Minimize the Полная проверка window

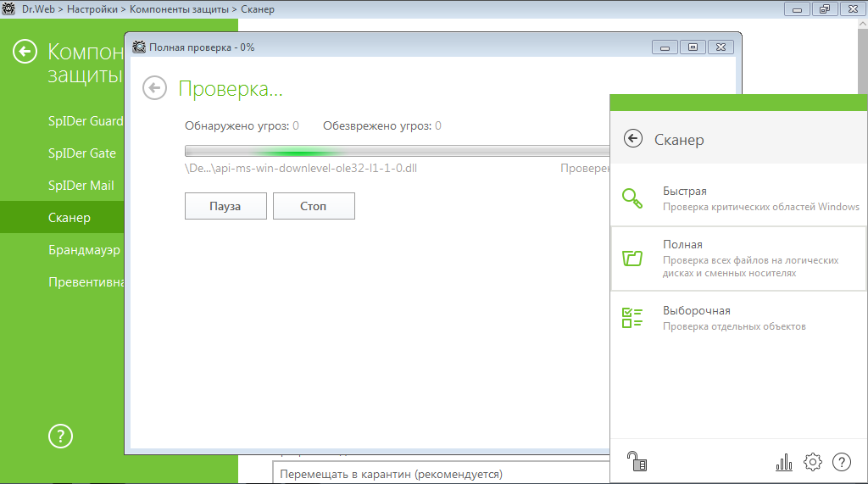(x=665, y=47)
